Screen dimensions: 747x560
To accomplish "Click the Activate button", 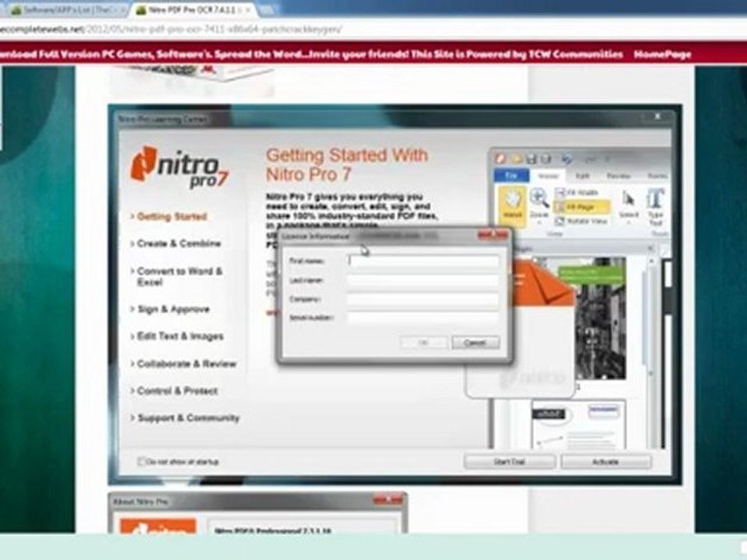I will click(605, 462).
